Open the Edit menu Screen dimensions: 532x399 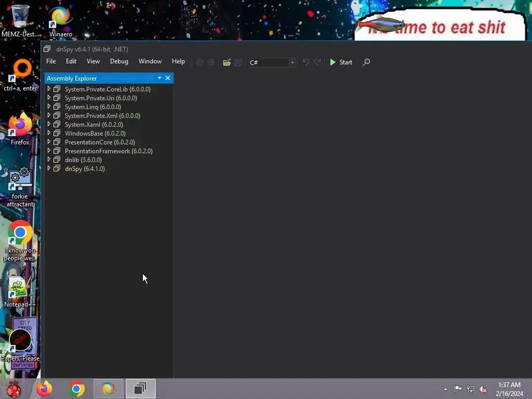tap(71, 61)
